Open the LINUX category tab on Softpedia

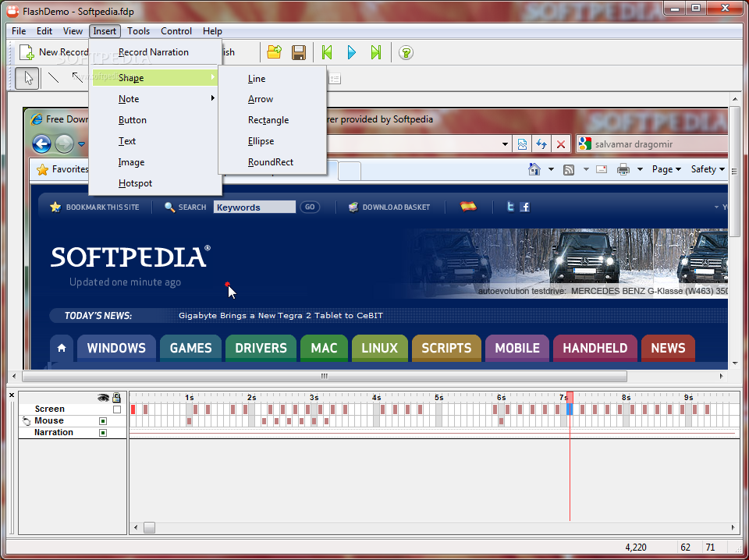click(x=380, y=348)
